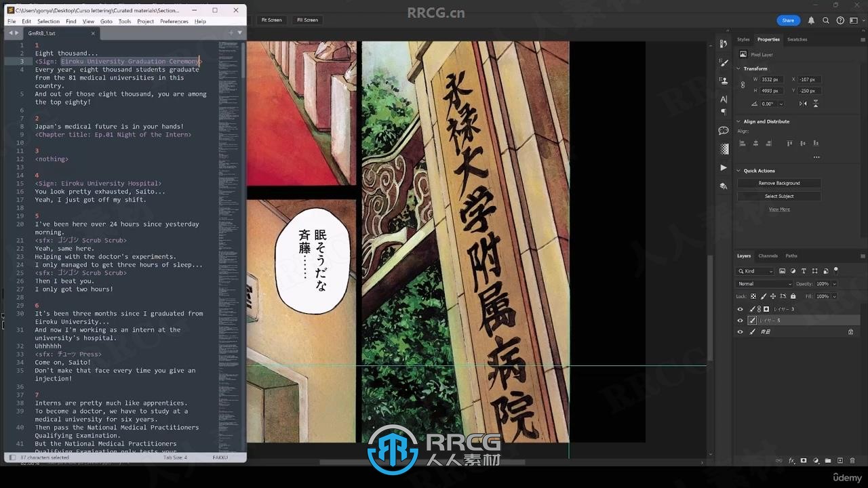Open the Glyphs panel icon
Image resolution: width=868 pixels, height=488 pixels.
724,186
